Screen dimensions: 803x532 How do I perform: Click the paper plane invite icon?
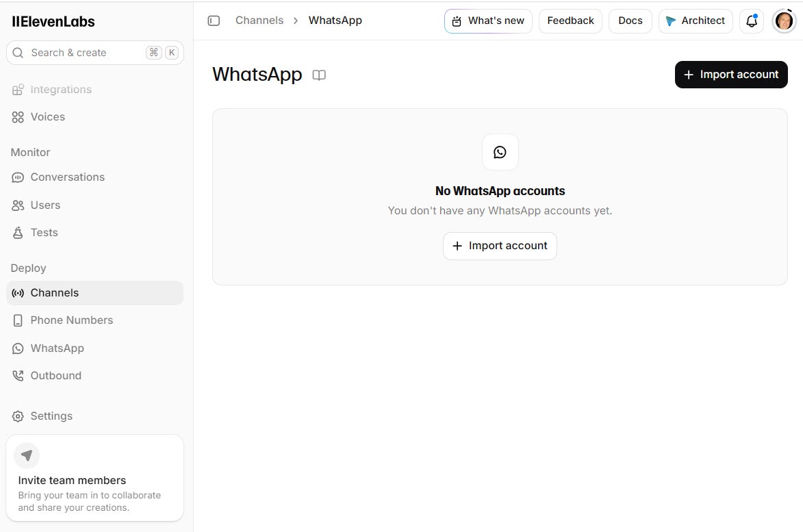pos(27,455)
